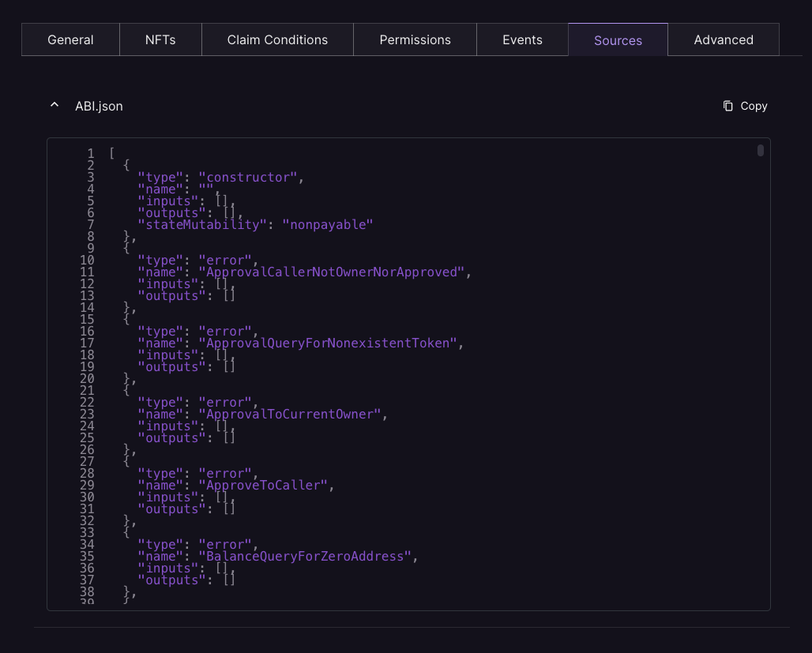Viewport: 812px width, 653px height.
Task: Click the ApprovalQueryForNonexistentToken name line
Action: (x=300, y=343)
